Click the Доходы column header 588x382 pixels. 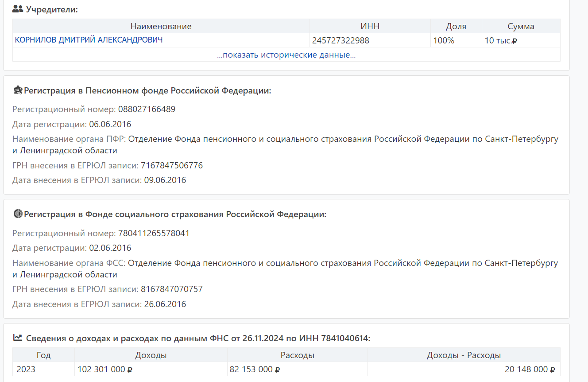[151, 355]
